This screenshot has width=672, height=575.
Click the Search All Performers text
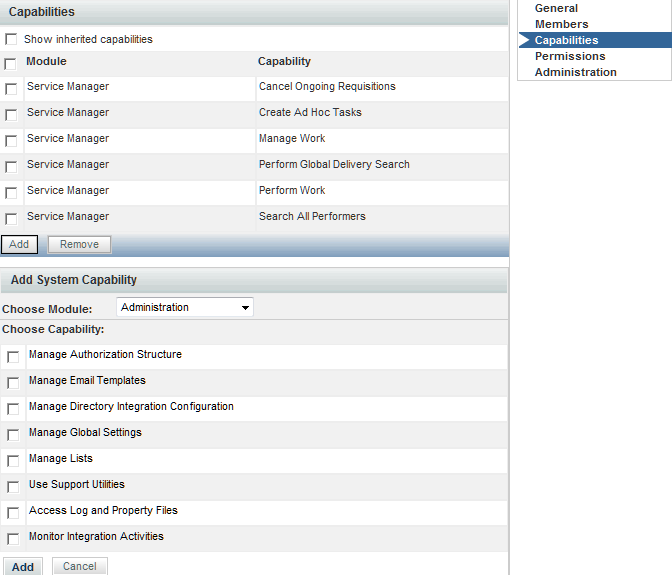[312, 216]
